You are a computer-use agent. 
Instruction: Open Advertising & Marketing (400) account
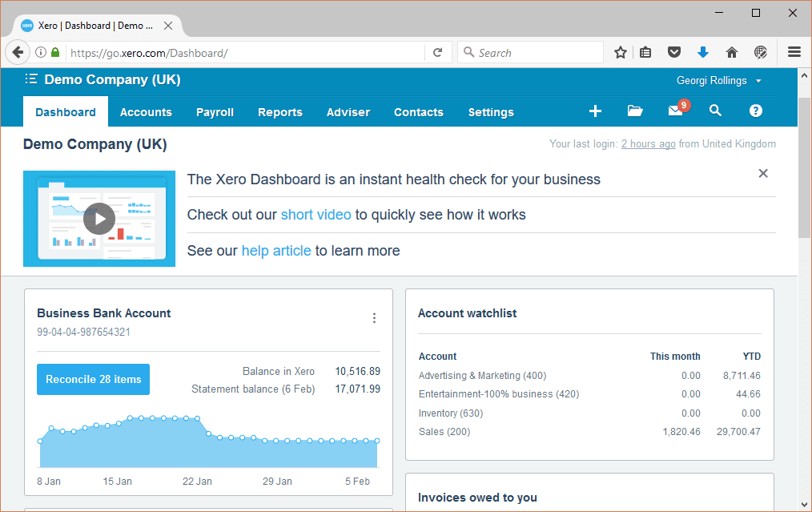pyautogui.click(x=482, y=376)
